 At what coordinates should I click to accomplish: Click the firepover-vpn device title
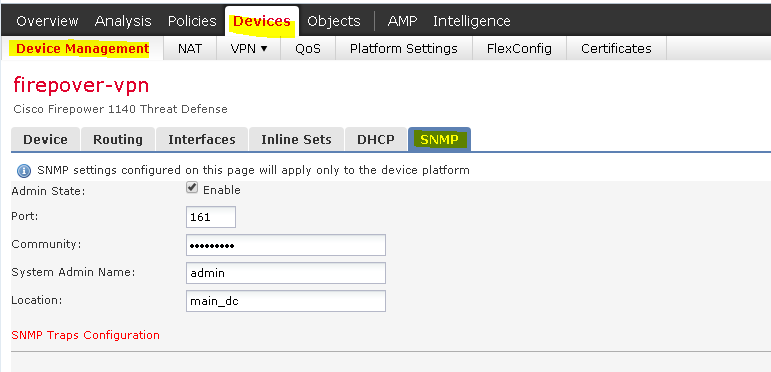(81, 85)
